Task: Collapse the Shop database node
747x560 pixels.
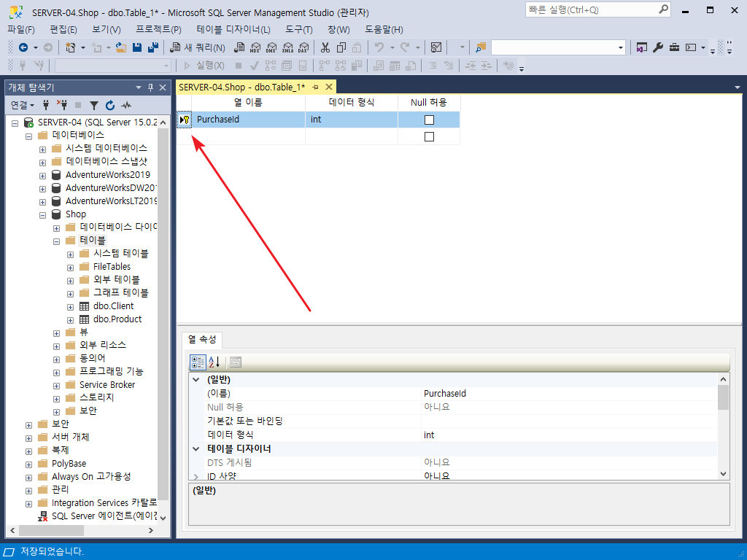Action: [42, 215]
